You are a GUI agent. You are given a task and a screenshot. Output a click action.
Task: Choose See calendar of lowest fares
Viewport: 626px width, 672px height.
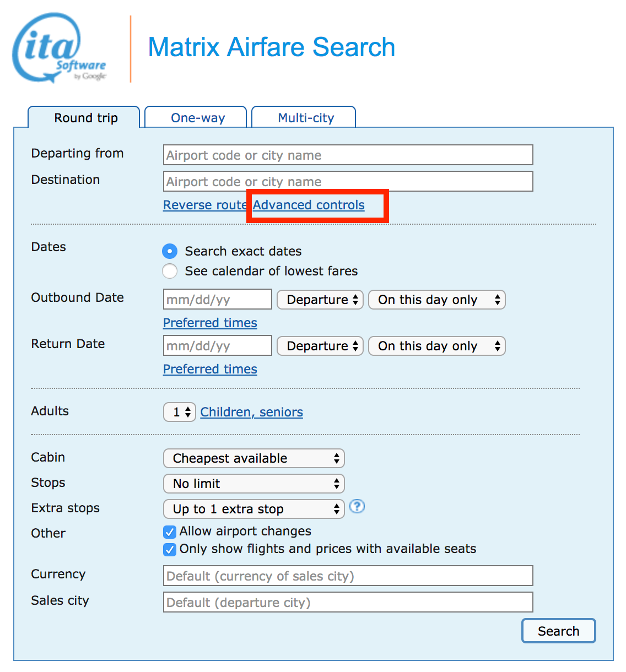pyautogui.click(x=170, y=271)
